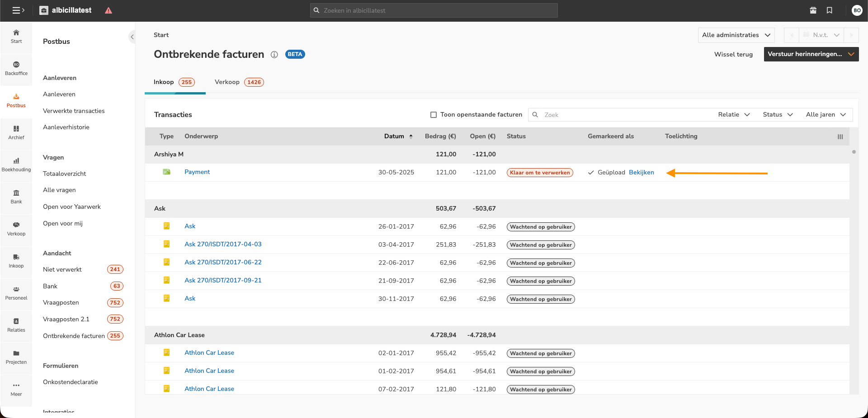Select Niet verwerkt in the Aandacht menu
Viewport: 868px width, 418px height.
pos(62,270)
